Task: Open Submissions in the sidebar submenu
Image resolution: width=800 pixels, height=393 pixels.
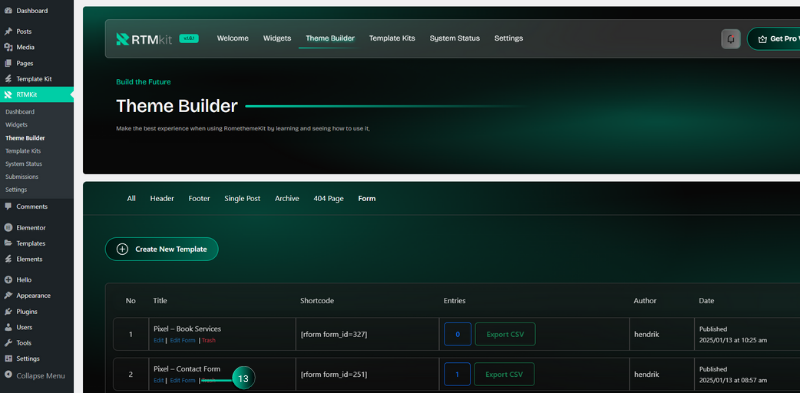Action: point(21,177)
